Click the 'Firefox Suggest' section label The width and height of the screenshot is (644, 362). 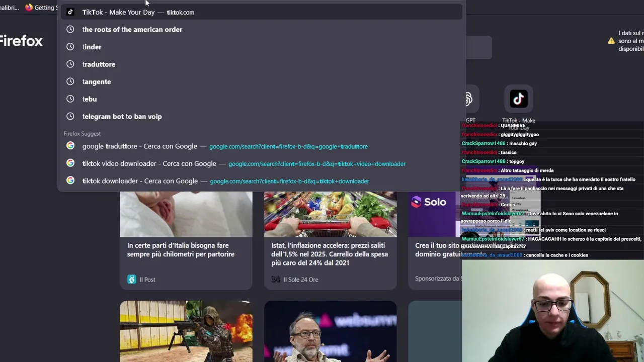(82, 134)
